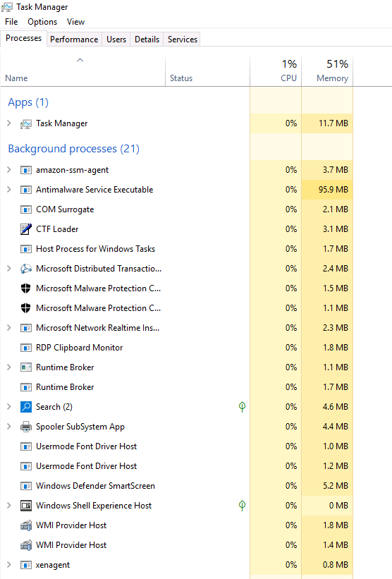The height and width of the screenshot is (579, 392).
Task: Switch to the Performance tab
Action: [x=74, y=39]
